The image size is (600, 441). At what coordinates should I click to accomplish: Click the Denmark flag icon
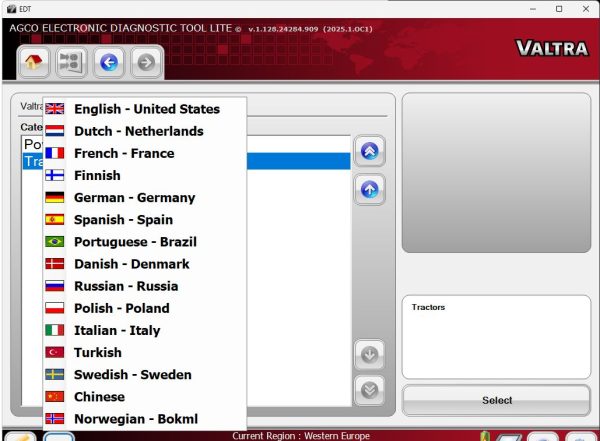coord(55,264)
